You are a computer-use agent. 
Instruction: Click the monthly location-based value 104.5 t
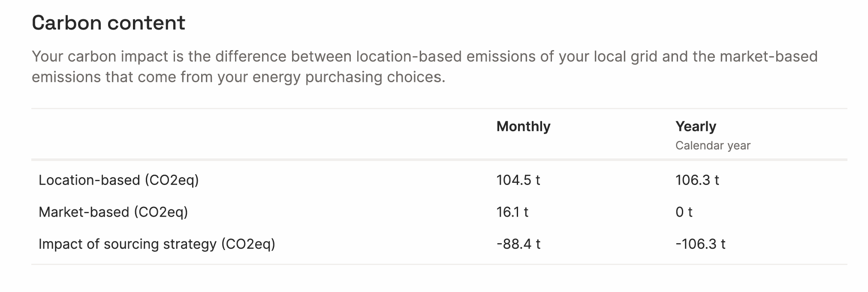coord(518,180)
